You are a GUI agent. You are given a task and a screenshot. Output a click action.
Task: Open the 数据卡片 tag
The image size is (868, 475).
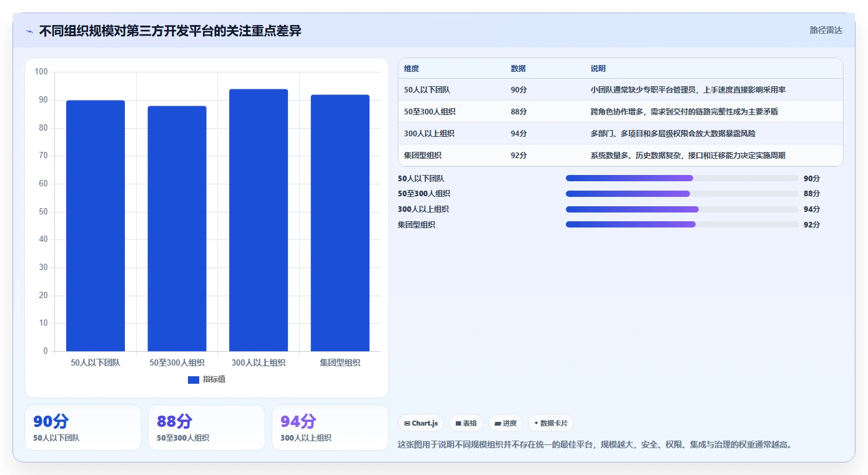(551, 423)
